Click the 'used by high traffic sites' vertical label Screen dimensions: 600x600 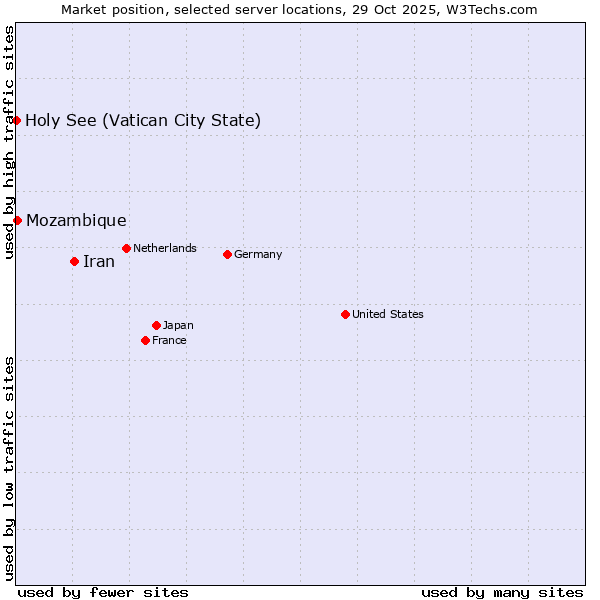coord(9,143)
